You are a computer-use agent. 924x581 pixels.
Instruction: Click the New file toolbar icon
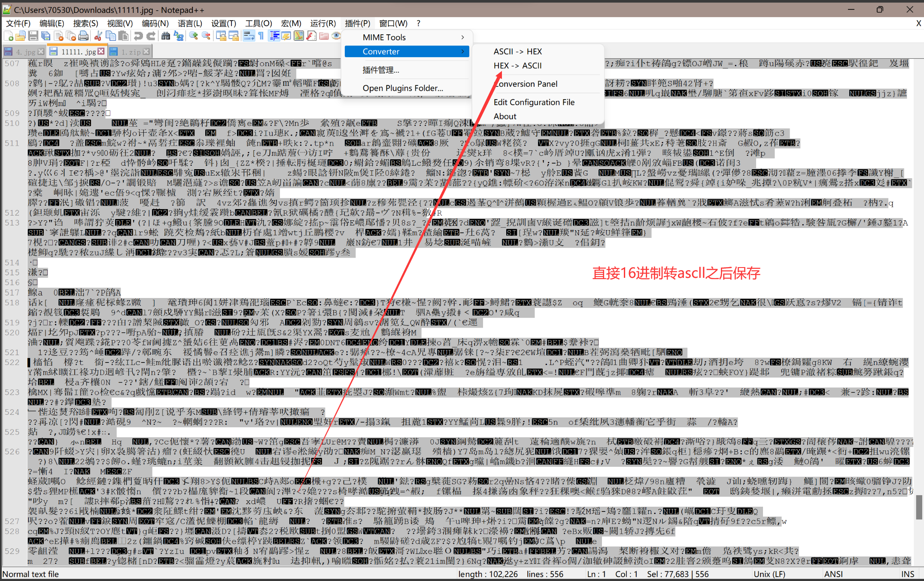[x=9, y=36]
